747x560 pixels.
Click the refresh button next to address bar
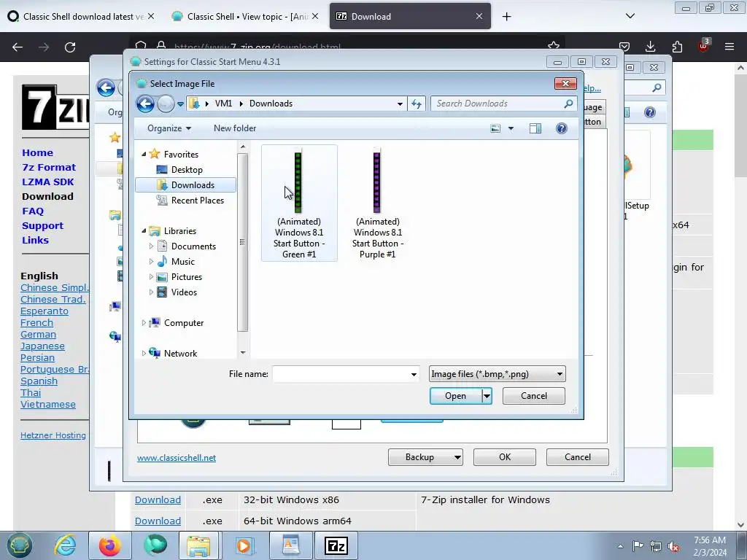point(417,104)
